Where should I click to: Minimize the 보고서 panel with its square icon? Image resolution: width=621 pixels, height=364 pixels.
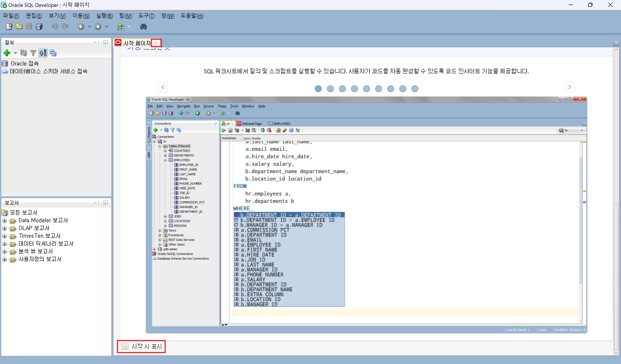pos(105,203)
